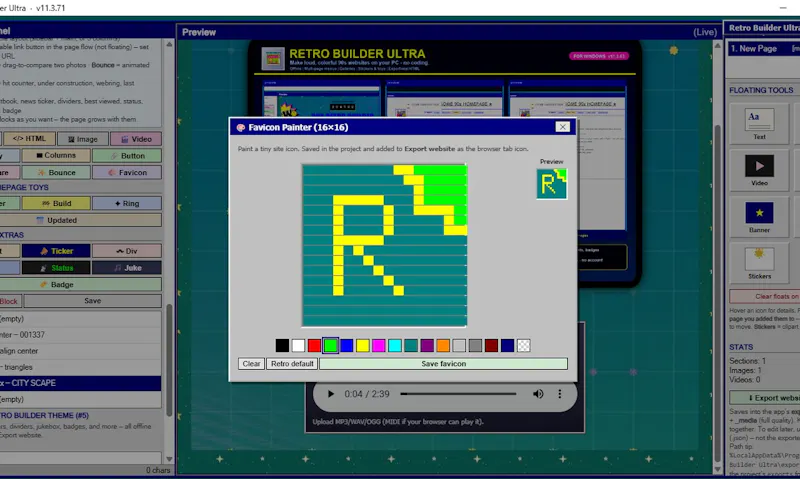Click Clear floats button
Viewport: 800px width, 479px height.
tap(765, 296)
